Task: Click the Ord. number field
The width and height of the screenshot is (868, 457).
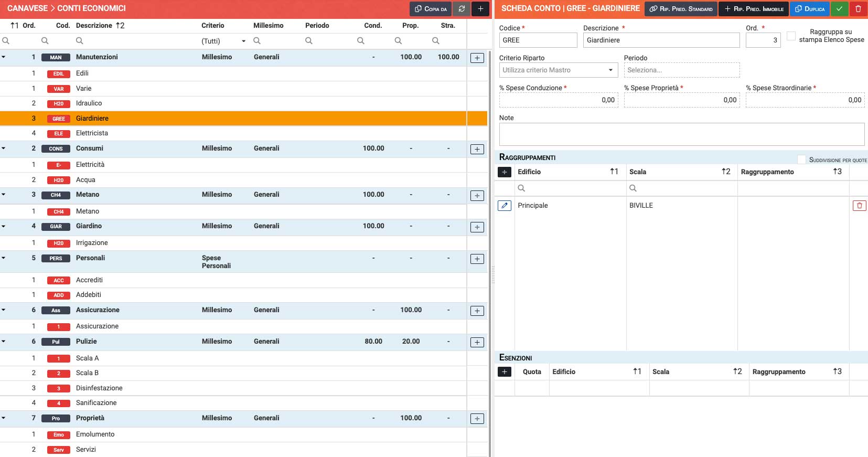Action: (x=763, y=40)
